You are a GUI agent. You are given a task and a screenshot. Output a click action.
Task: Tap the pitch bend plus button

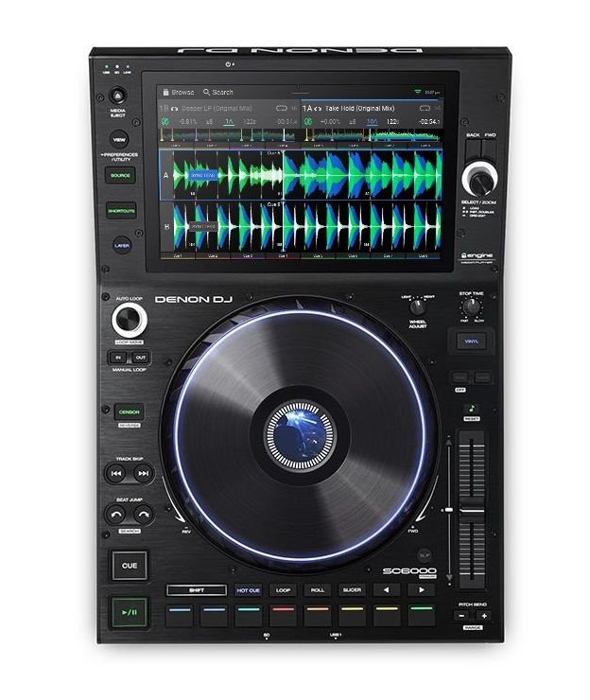484,616
